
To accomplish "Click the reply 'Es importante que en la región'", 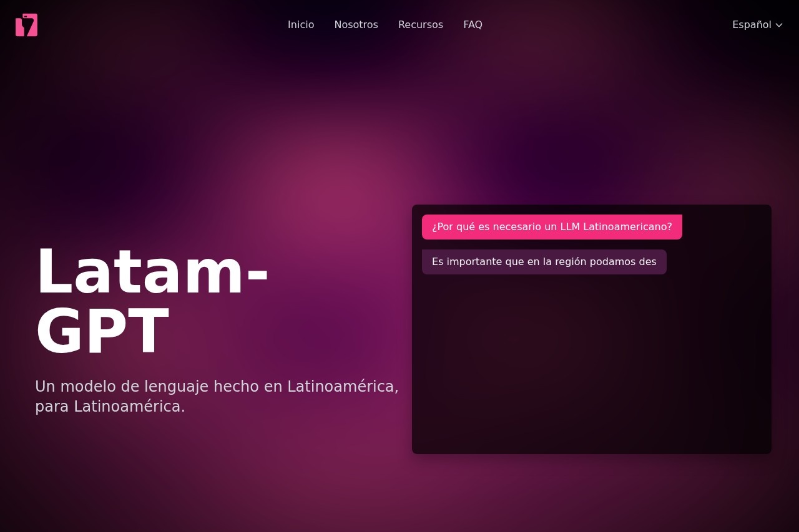I will [x=544, y=262].
